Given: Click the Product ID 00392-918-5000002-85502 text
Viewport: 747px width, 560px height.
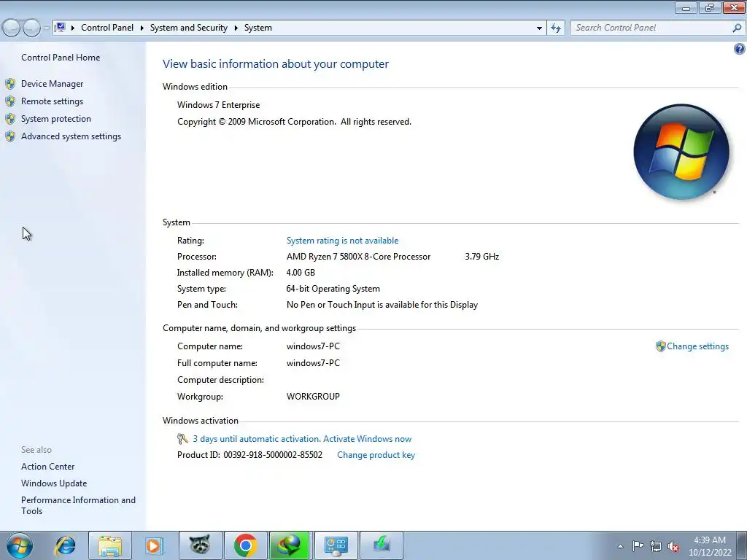Looking at the screenshot, I should tap(249, 455).
